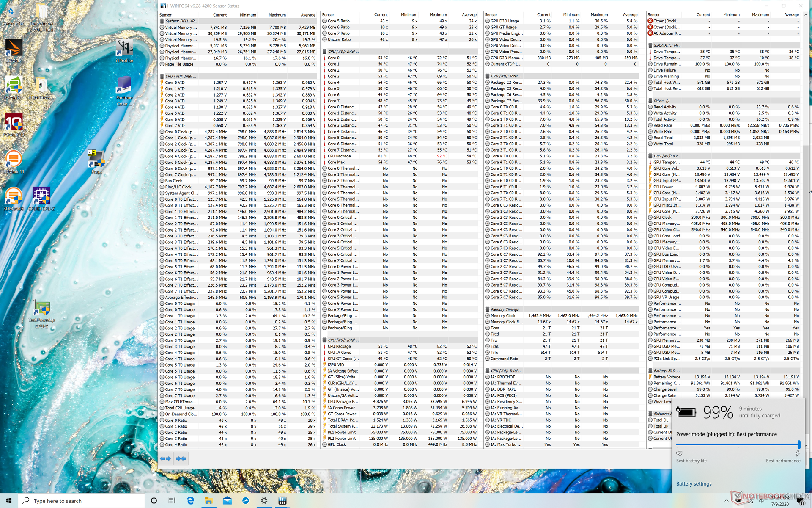812x508 pixels.
Task: Select the Memory Timings group header
Action: pos(562,309)
